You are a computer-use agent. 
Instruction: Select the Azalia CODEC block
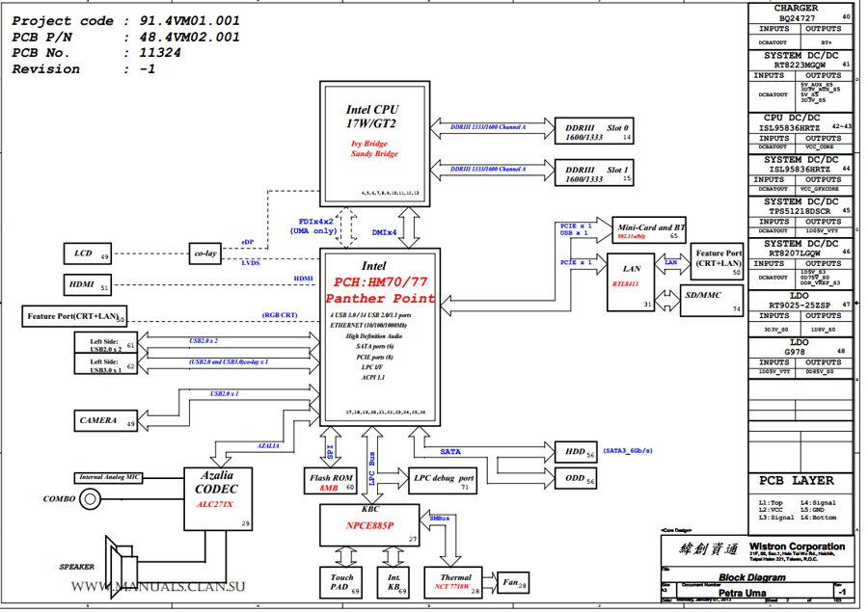[218, 499]
